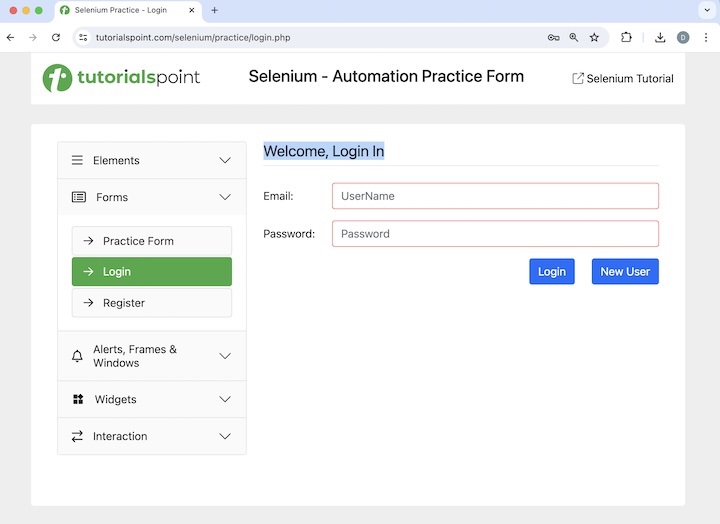The image size is (720, 524).
Task: Open the downloads icon in the toolbar
Action: tap(660, 37)
